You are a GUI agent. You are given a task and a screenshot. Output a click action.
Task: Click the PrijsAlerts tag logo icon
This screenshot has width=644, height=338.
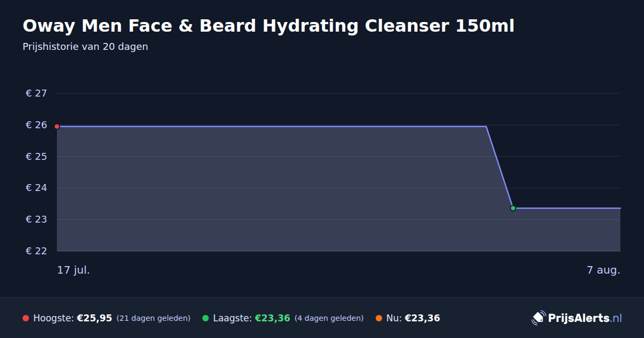coord(538,318)
